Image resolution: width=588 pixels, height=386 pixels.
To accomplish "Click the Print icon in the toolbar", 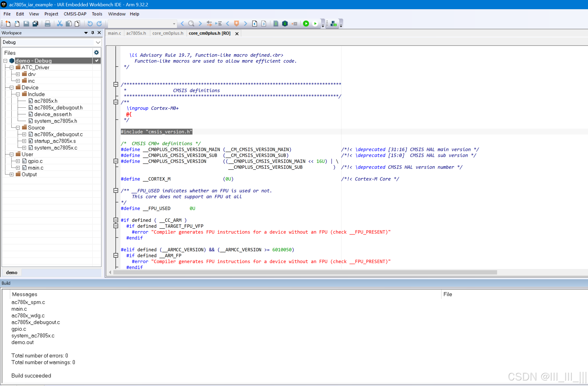I will click(47, 24).
